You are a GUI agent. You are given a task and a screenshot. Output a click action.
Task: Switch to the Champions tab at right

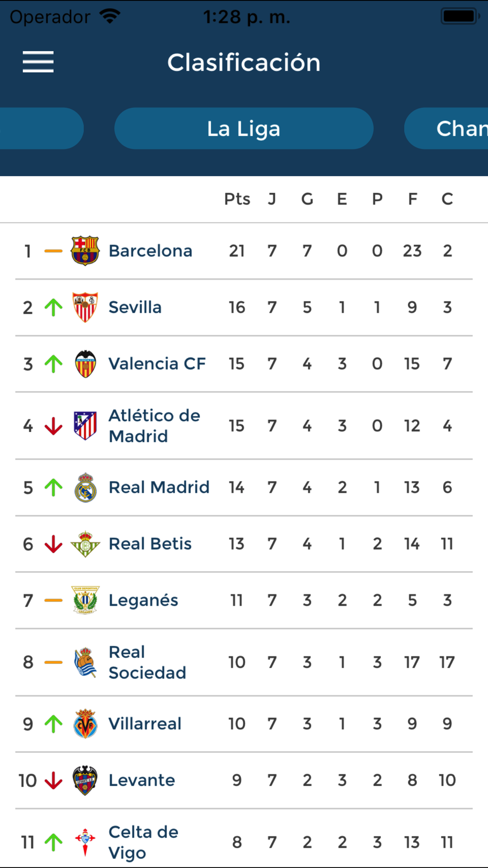tap(446, 128)
